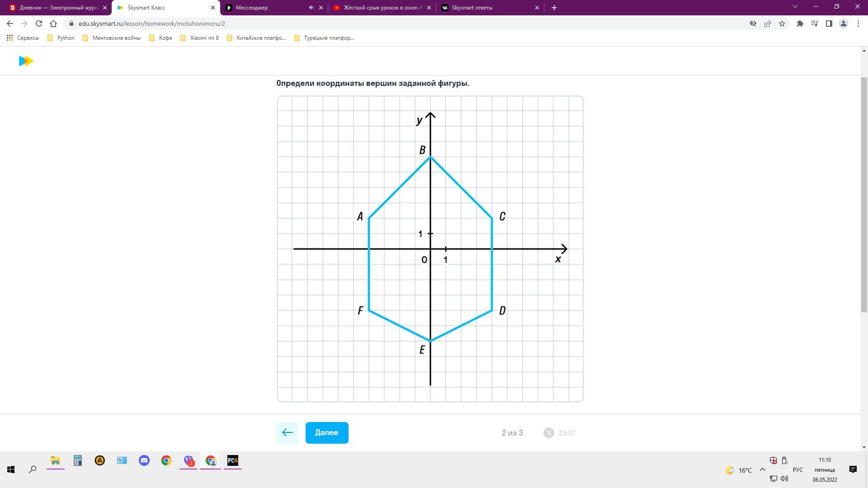Click the Skysmart logo icon
868x488 pixels.
pos(26,61)
